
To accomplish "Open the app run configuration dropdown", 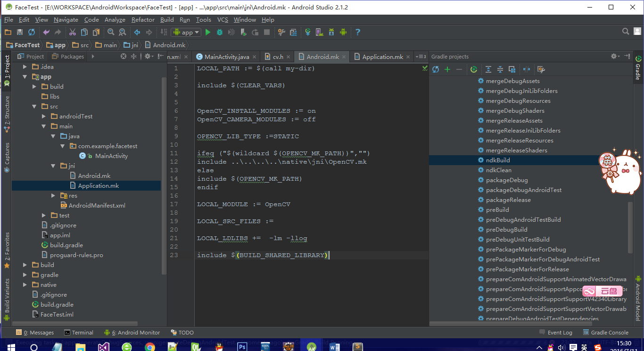I will [x=187, y=32].
